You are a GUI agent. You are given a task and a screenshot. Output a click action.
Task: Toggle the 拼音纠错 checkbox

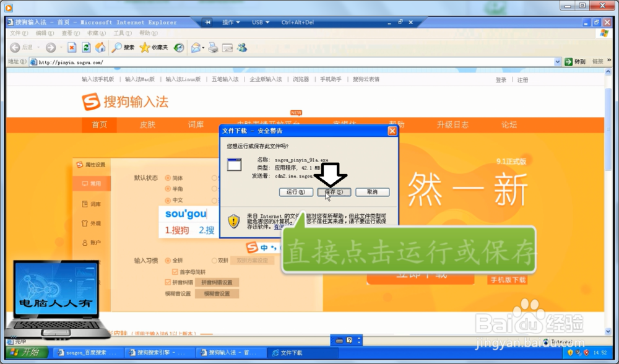point(168,282)
